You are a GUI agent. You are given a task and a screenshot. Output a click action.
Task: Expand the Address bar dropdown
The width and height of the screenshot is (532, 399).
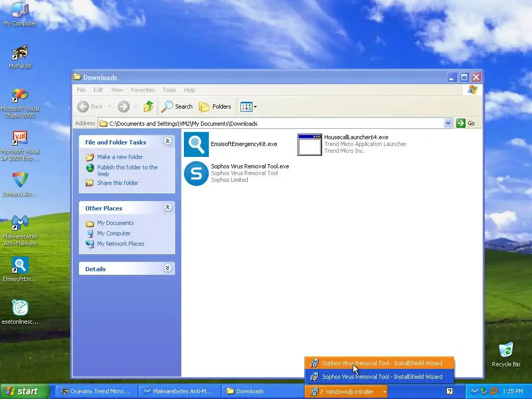[x=448, y=123]
